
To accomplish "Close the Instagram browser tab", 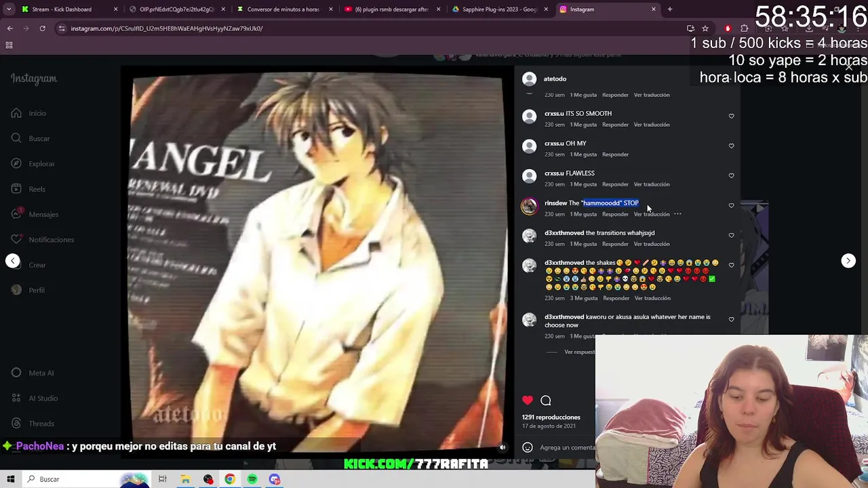I will point(654,9).
